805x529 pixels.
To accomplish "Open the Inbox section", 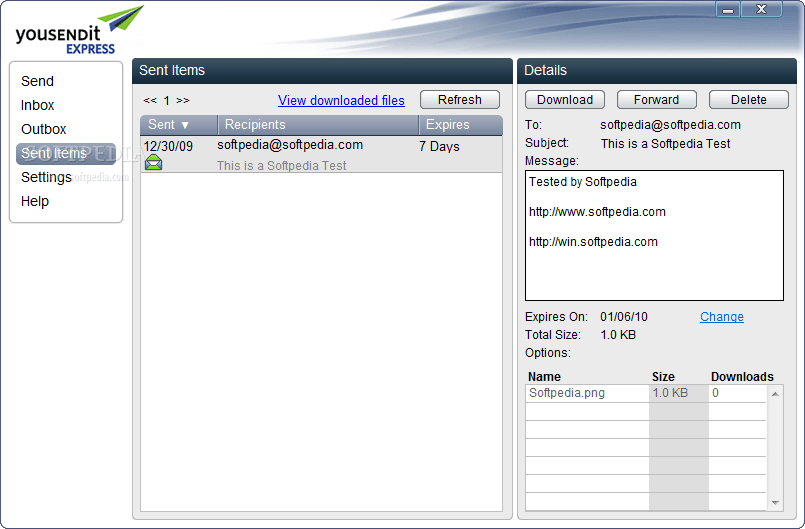I will (37, 105).
